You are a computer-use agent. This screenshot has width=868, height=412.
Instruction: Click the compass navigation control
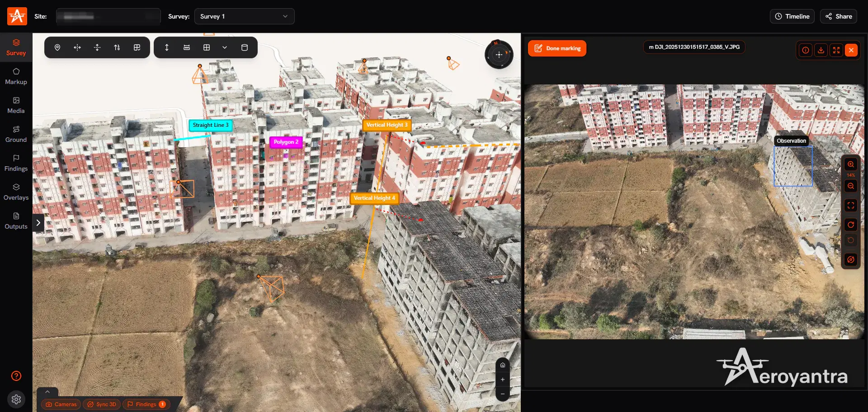tap(499, 55)
